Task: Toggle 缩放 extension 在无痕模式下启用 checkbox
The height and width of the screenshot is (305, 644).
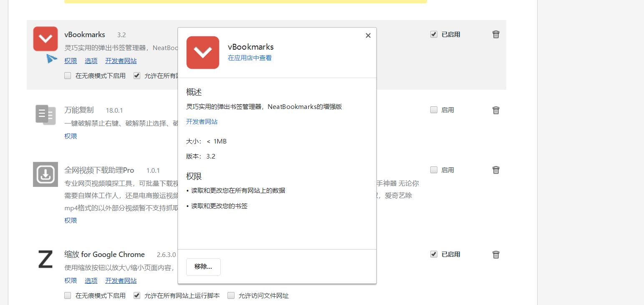Action: point(68,295)
